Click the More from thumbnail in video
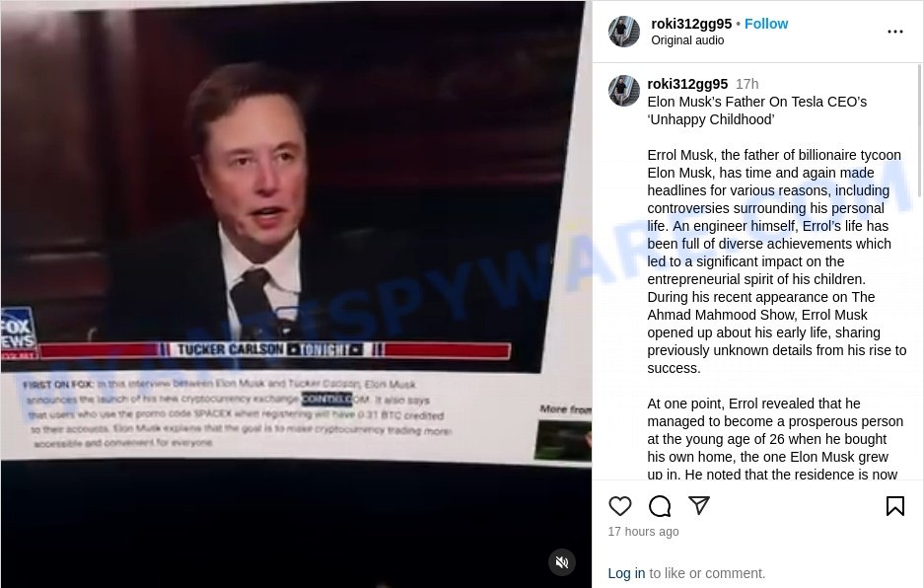Viewport: 924px width, 588px height. click(563, 440)
